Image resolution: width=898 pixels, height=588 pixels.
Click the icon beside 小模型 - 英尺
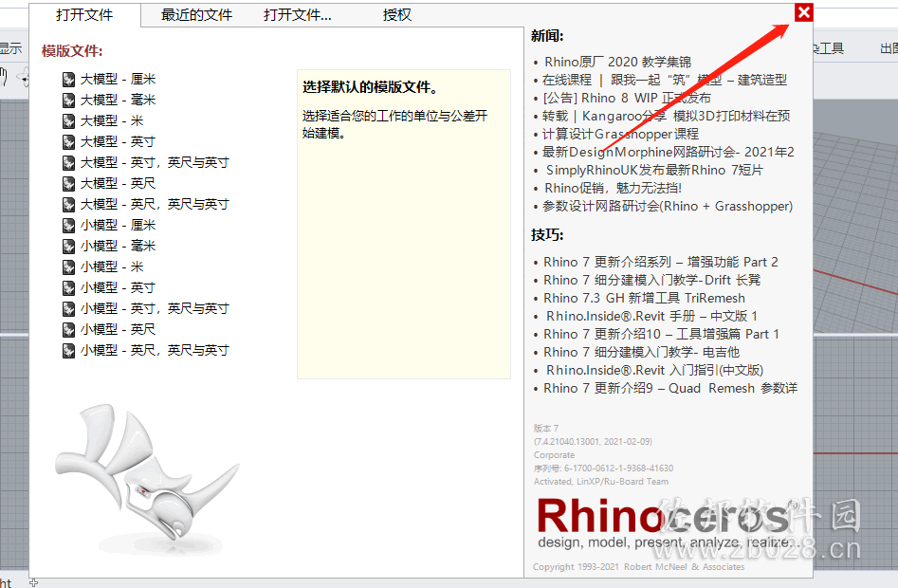pos(68,330)
